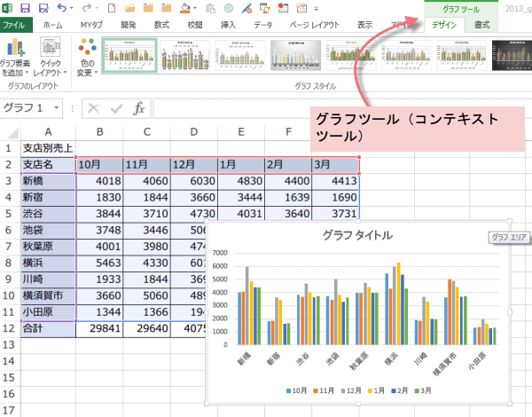532x417 pixels.
Task: Click the Insert Function fx icon
Action: point(139,108)
